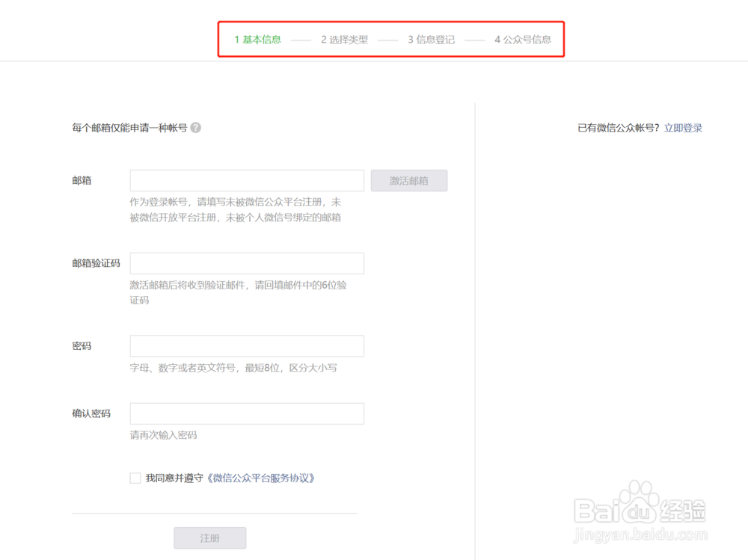Click the 邮箱验证码 field label

96,263
